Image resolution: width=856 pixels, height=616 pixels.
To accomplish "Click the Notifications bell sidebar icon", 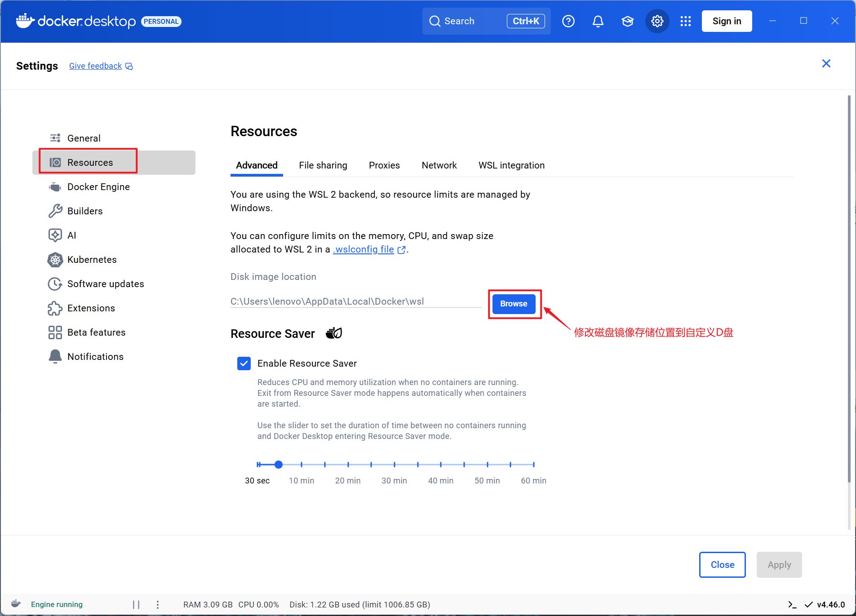I will pyautogui.click(x=55, y=356).
